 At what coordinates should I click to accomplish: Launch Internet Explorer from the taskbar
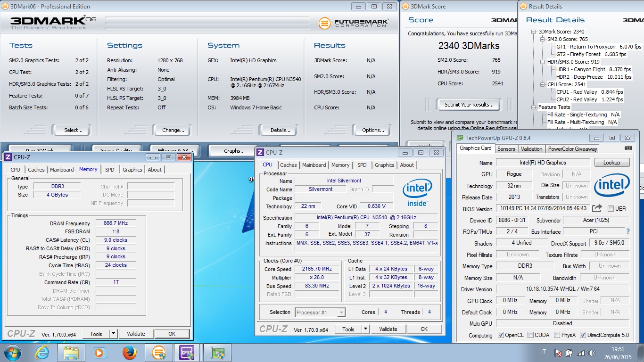click(42, 353)
